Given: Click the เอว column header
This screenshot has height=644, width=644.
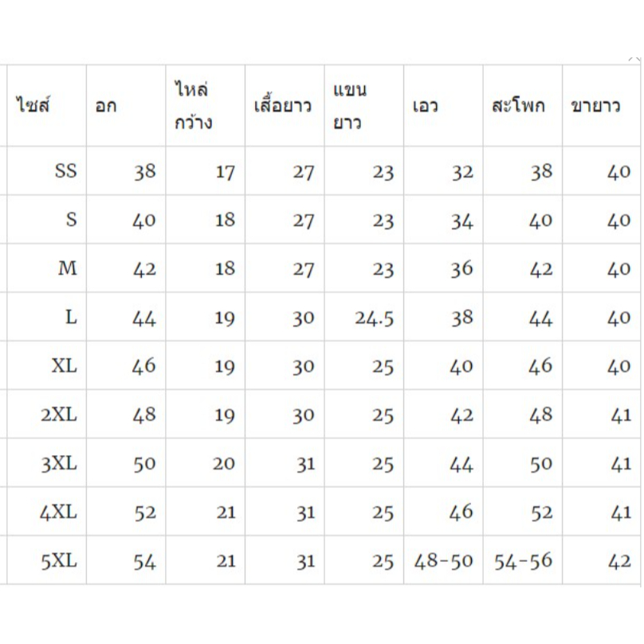Looking at the screenshot, I should click(x=426, y=106).
